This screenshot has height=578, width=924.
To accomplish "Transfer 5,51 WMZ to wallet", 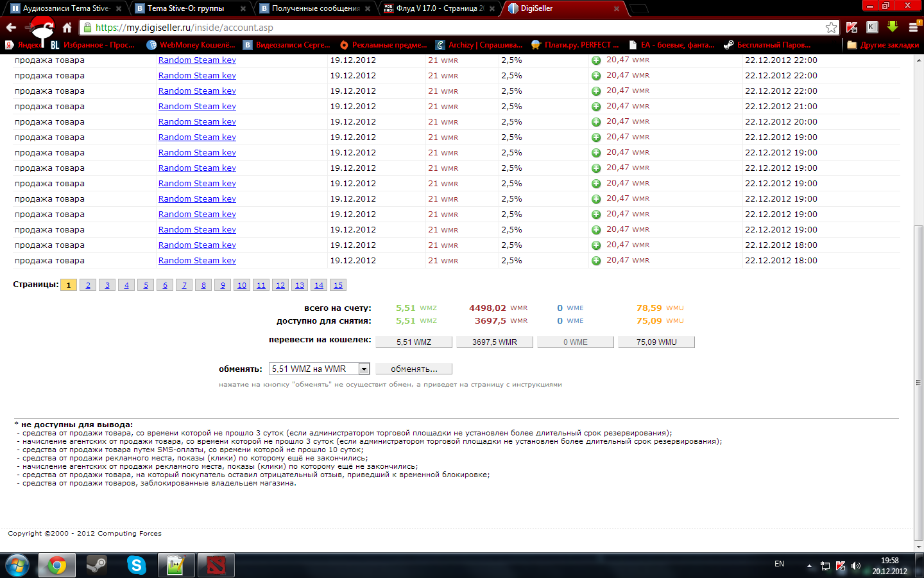I will click(x=414, y=342).
